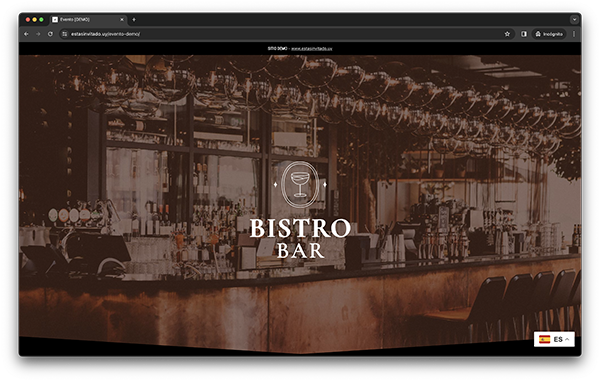Follow the www.estasinvitado.uy link
Viewport: 600px width, 381px height.
click(311, 49)
